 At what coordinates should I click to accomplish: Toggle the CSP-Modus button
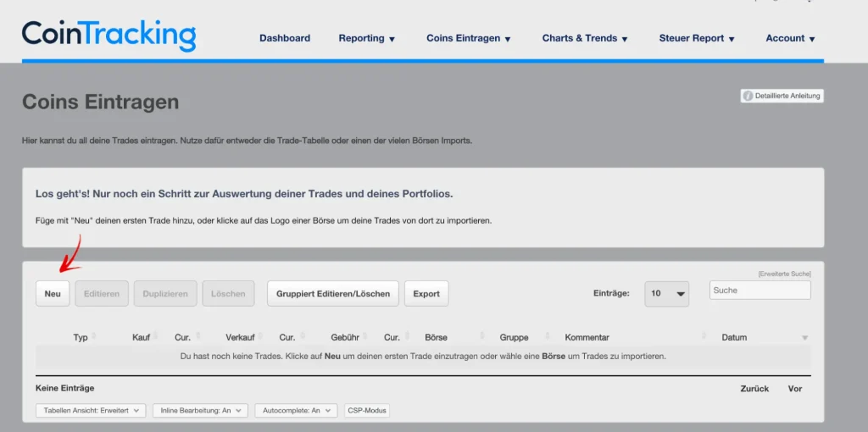[366, 410]
